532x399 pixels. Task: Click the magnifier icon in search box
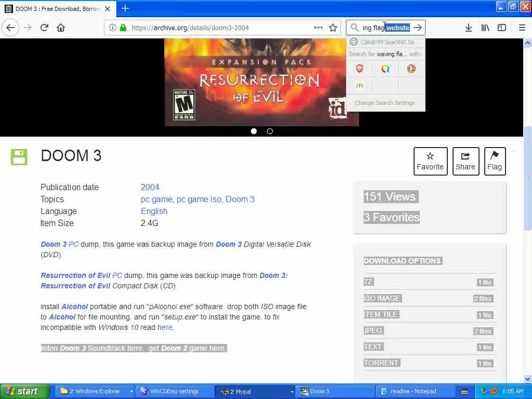354,28
